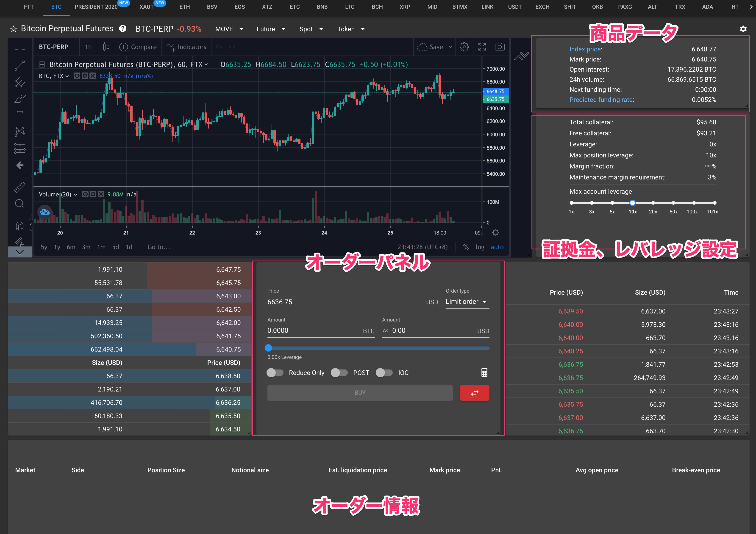Switch to the ETH market tab
Screen dimensions: 756x534
point(184,7)
